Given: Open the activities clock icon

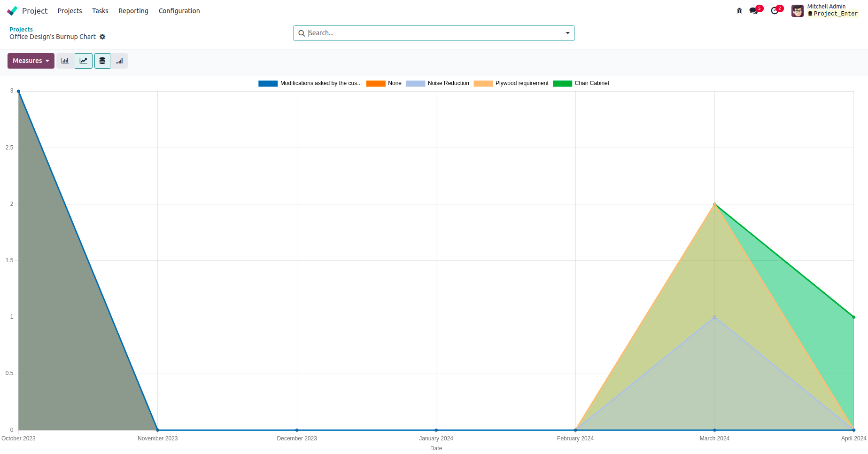Looking at the screenshot, I should coord(775,11).
